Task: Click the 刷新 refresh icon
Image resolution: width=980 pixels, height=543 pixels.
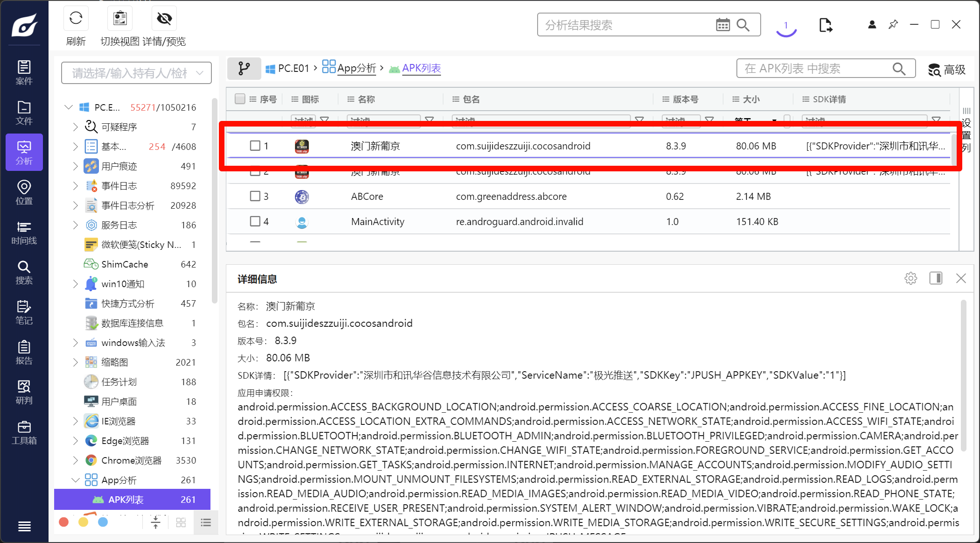Action: point(76,19)
